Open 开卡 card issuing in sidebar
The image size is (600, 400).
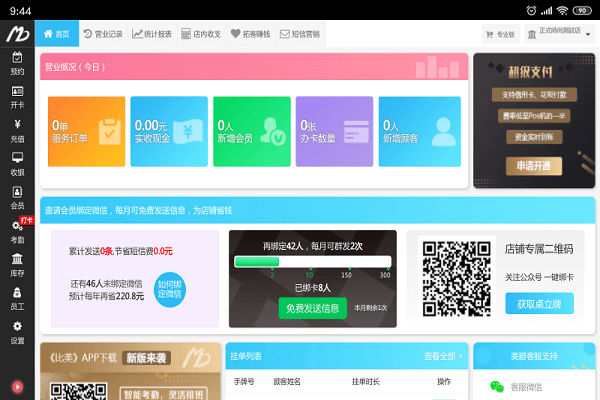coord(17,96)
